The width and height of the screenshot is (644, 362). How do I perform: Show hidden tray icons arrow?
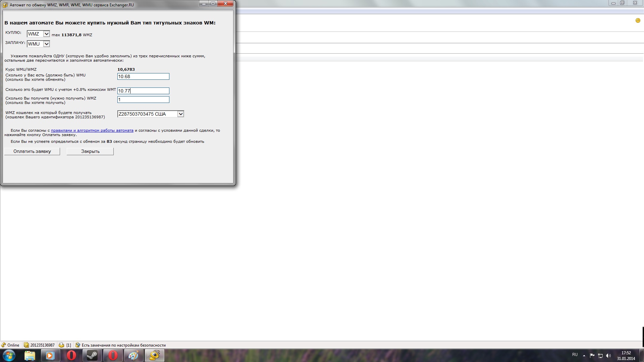(x=584, y=356)
